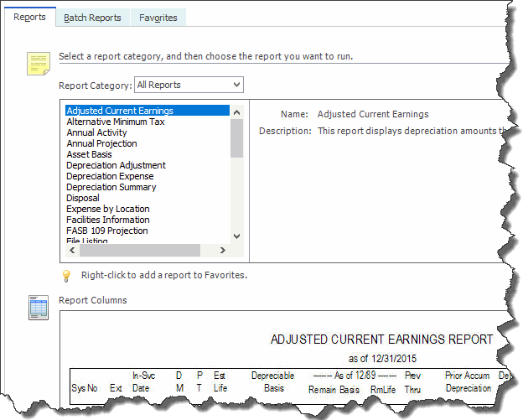Select Annual Projection in report list

point(101,143)
